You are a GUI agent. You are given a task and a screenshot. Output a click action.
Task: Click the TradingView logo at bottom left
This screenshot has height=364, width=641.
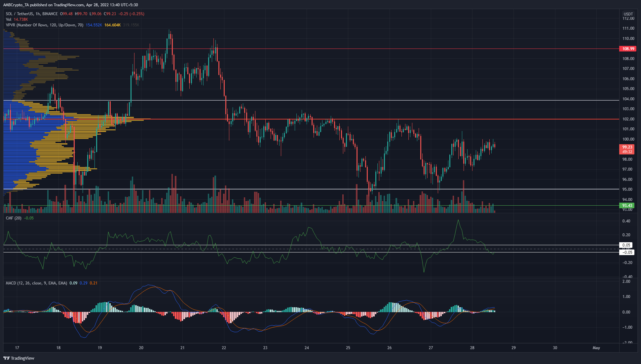click(x=19, y=358)
